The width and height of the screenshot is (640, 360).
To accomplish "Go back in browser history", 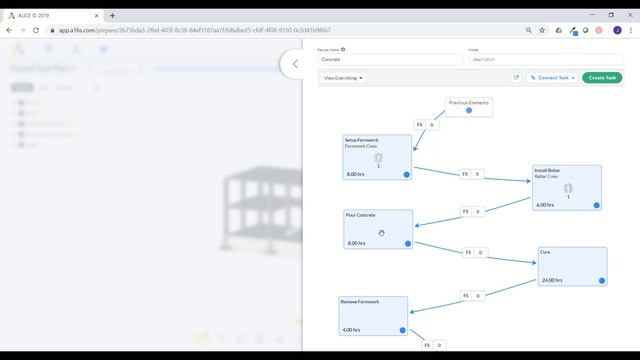I will click(x=9, y=30).
